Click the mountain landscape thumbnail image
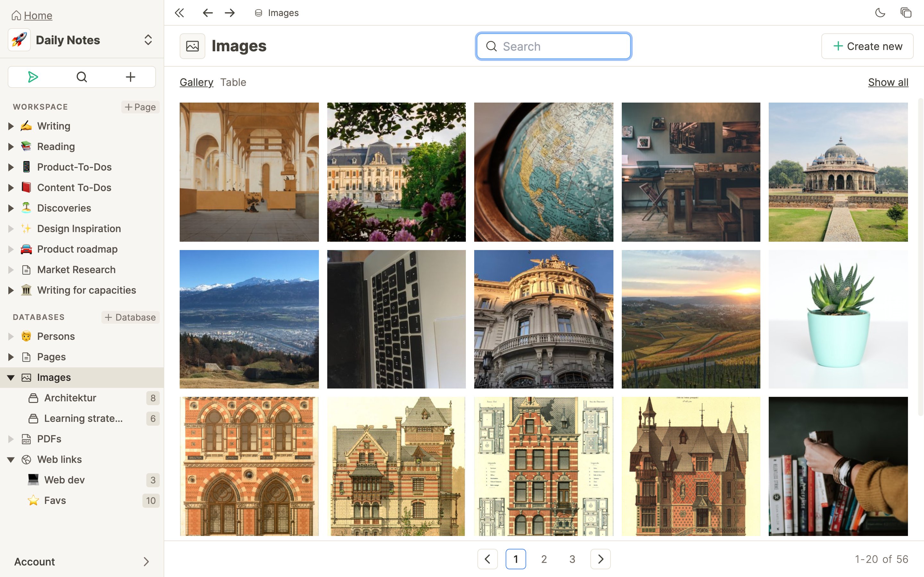 [x=250, y=319]
